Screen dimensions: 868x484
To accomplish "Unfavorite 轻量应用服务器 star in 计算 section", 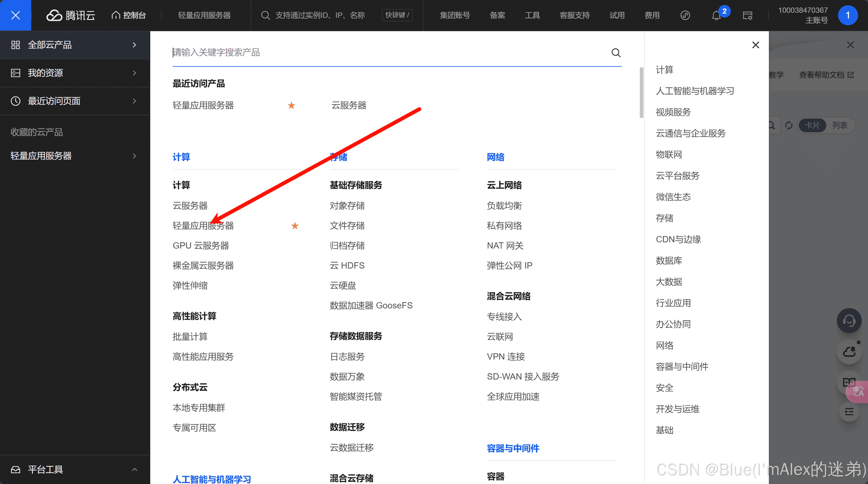I will 295,225.
